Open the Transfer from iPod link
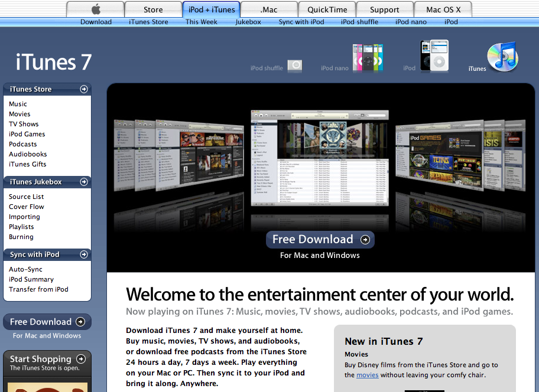 tap(38, 289)
